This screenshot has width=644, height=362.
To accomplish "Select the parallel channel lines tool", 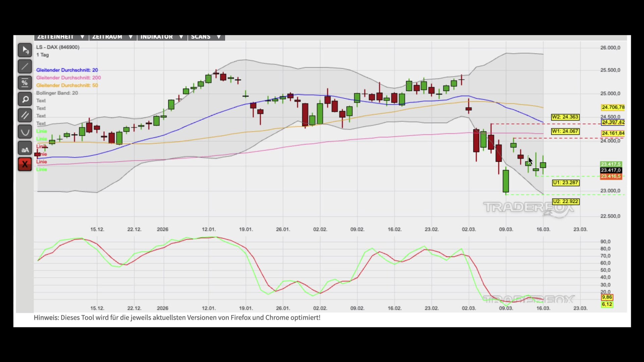I will 25,116.
